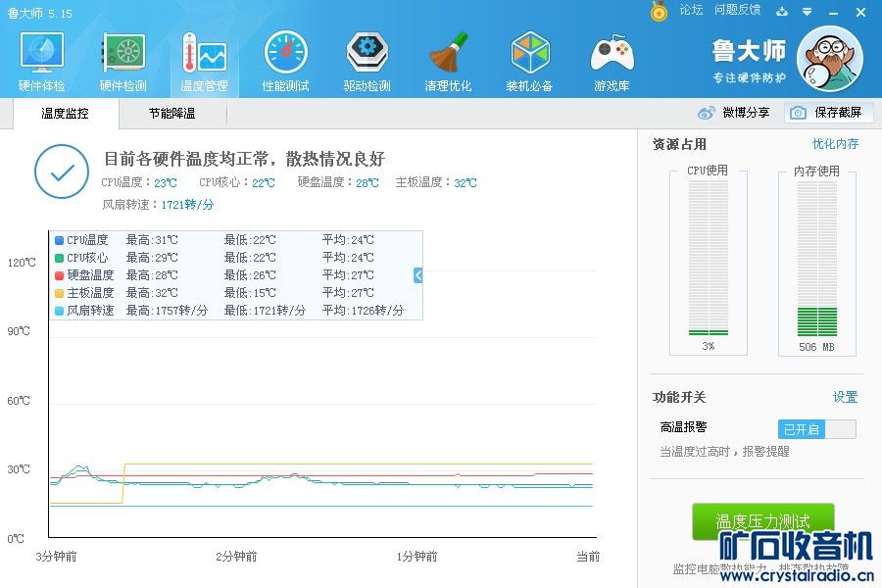
Task: Minimize the 鲁大师 window
Action: [834, 12]
